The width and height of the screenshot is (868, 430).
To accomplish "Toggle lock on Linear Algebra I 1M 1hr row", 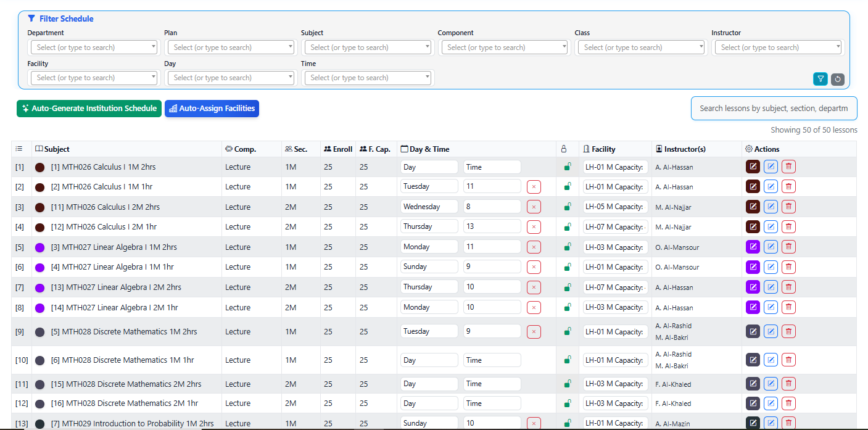I will (568, 267).
